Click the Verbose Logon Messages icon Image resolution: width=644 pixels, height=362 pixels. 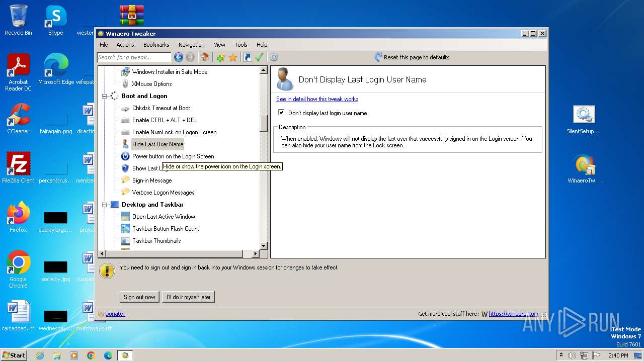125,193
